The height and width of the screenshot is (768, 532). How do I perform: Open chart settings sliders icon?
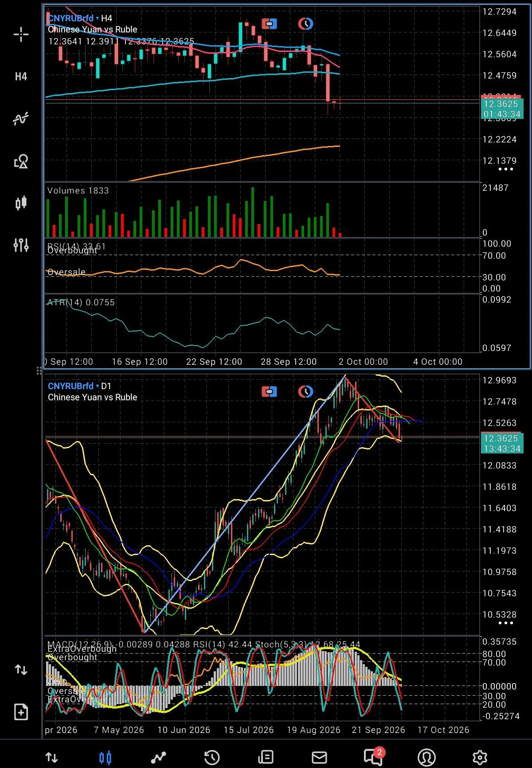21,245
